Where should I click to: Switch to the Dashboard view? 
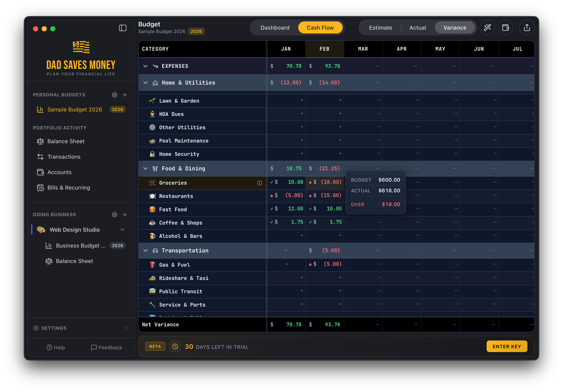coord(275,27)
